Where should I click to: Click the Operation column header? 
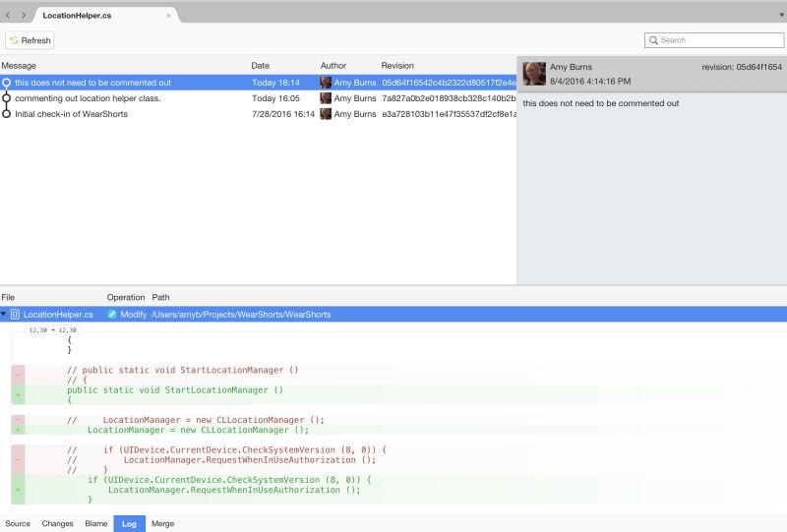(126, 298)
